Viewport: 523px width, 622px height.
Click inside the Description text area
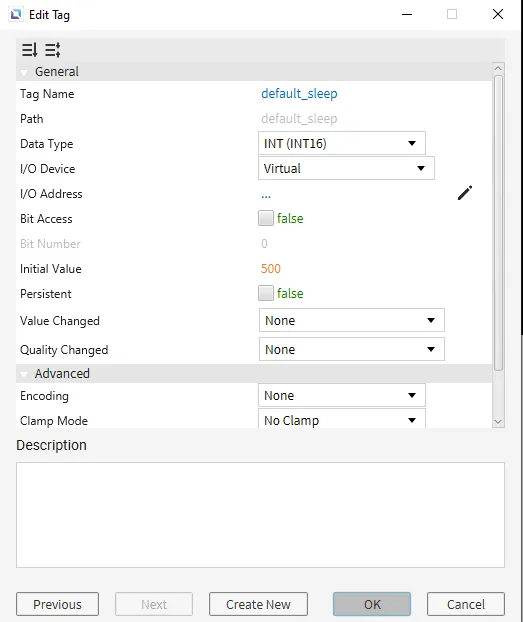260,515
